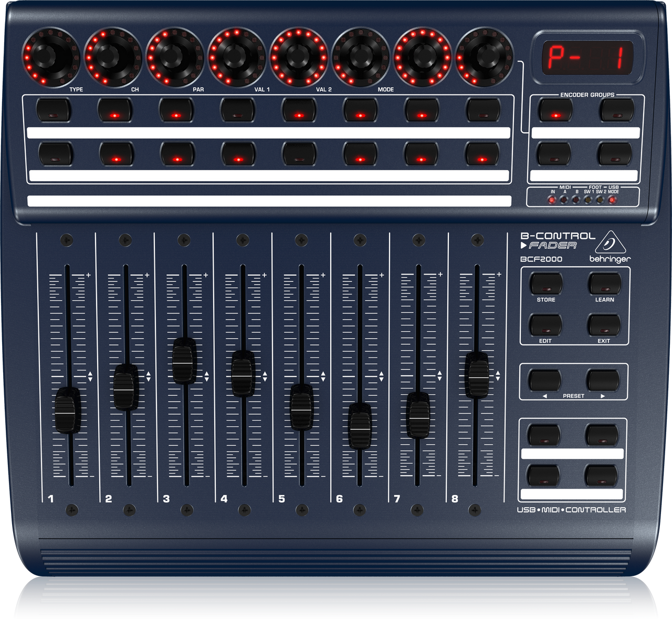Click the B-CONTROL FADER label
Screen dimensions: 672x620
pyautogui.click(x=558, y=240)
